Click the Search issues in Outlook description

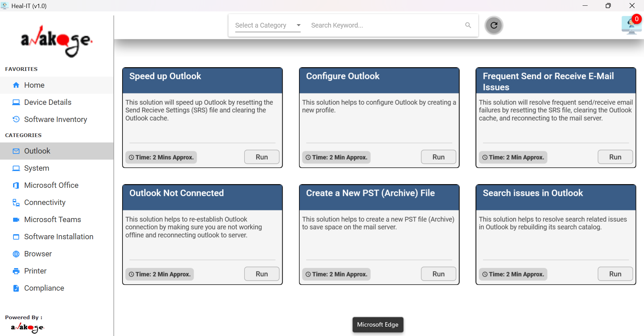pyautogui.click(x=553, y=223)
